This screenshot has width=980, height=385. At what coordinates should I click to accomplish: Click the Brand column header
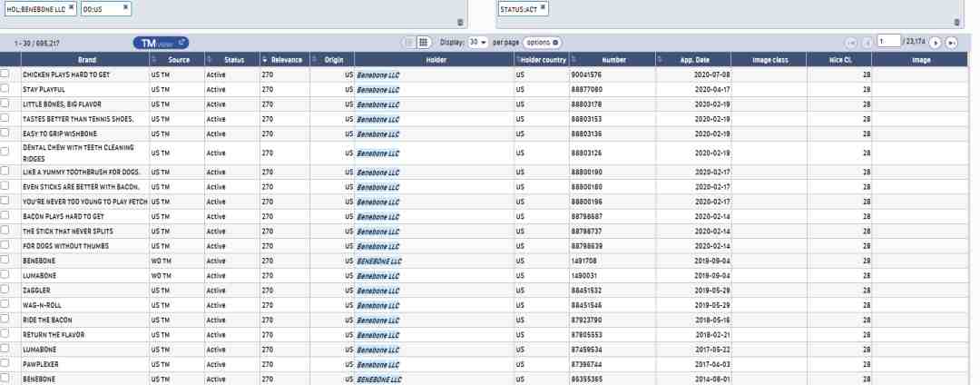click(87, 60)
